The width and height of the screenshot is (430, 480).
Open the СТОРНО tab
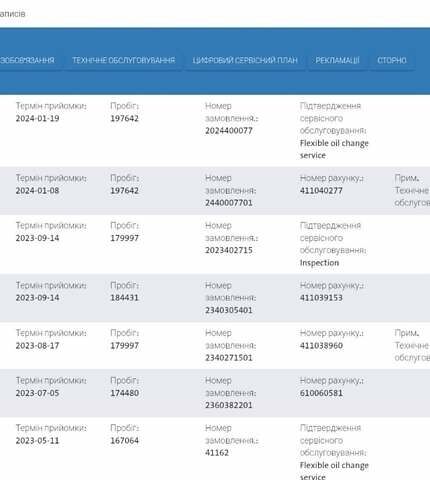coord(392,60)
